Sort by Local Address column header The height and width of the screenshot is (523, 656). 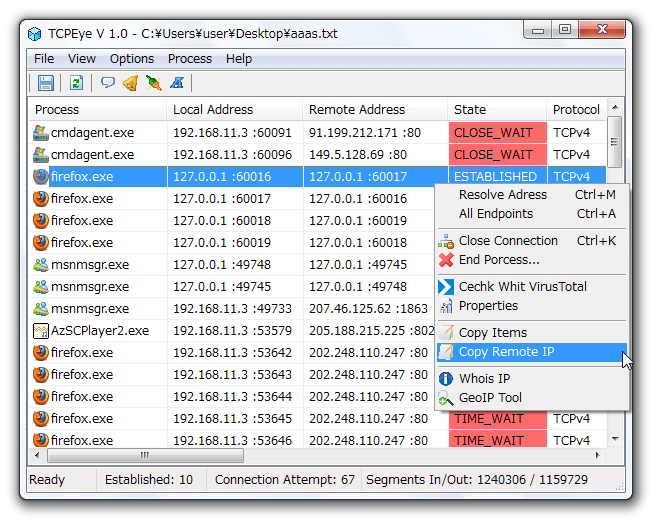coord(234,110)
